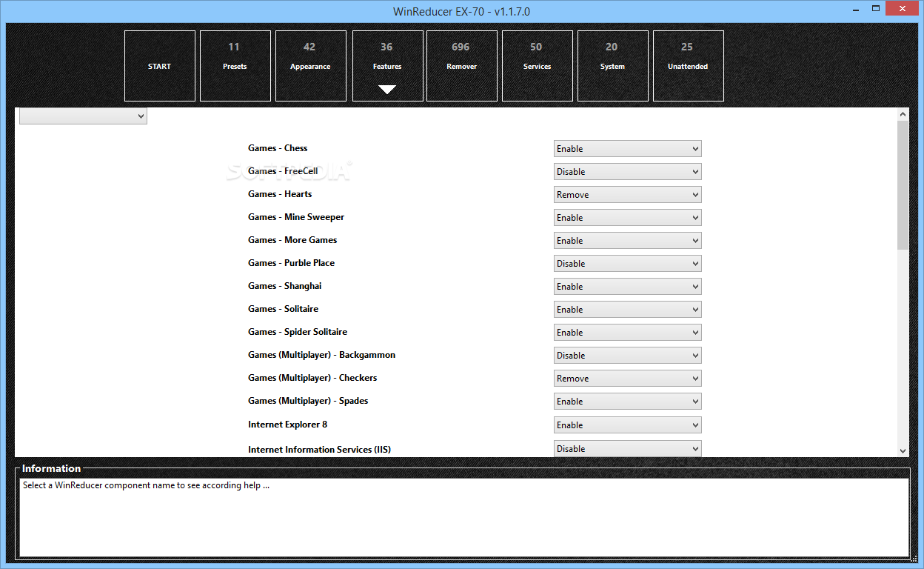Maximize the WinReducer window

coord(876,8)
